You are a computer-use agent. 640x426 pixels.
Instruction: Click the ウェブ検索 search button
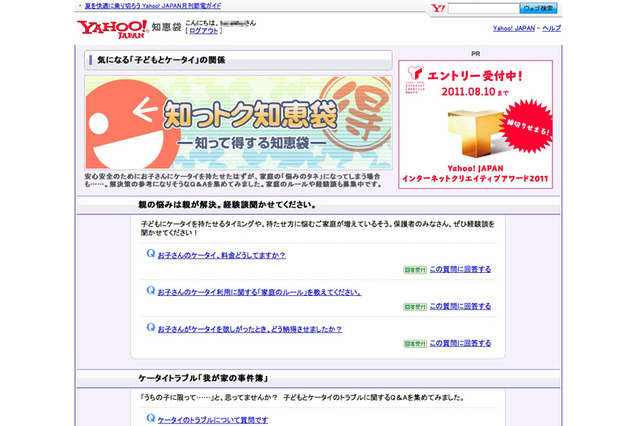(538, 8)
